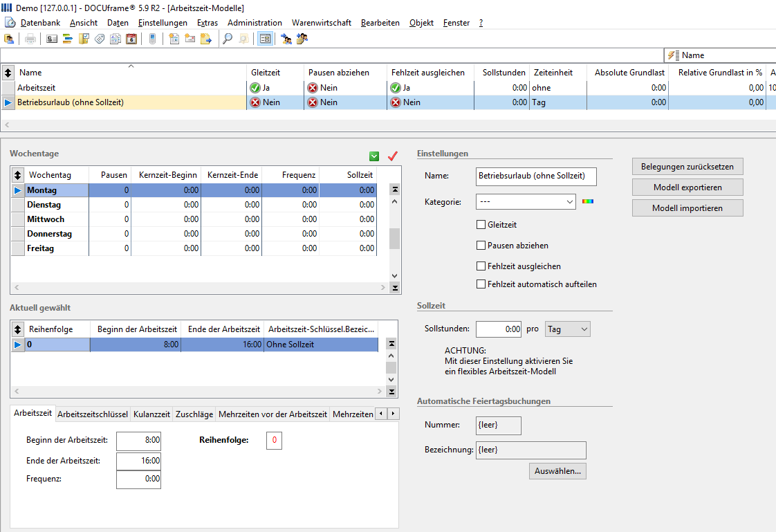Image resolution: width=776 pixels, height=532 pixels.
Task: Click the price tag icon
Action: click(100, 39)
